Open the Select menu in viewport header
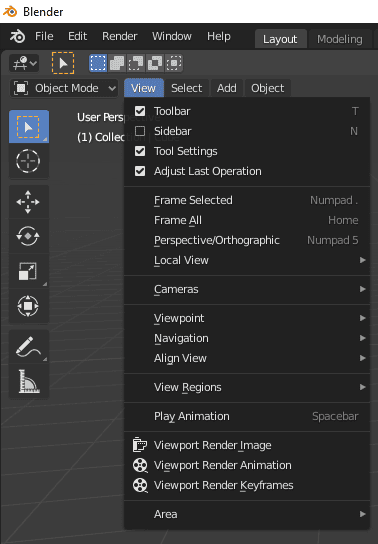Screen dimensions: 378x544 click(187, 88)
